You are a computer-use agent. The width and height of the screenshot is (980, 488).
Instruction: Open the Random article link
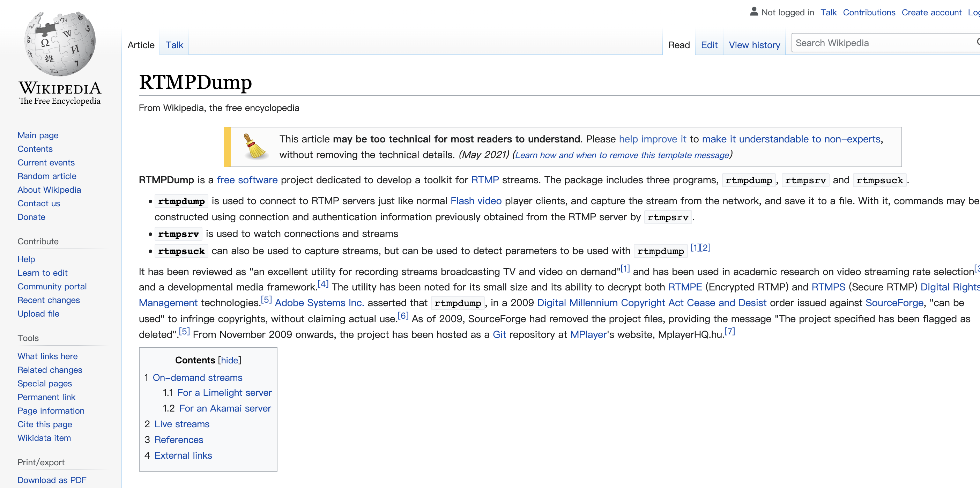click(x=47, y=176)
